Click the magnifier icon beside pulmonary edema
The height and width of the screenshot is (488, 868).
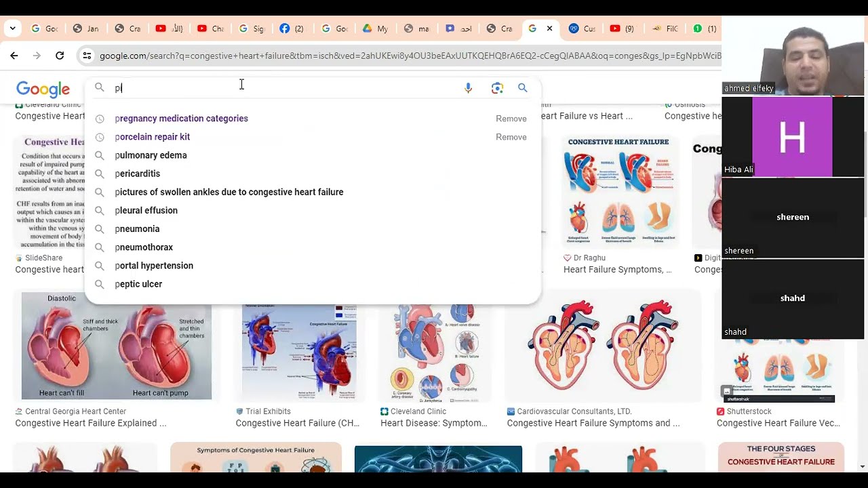pos(100,155)
